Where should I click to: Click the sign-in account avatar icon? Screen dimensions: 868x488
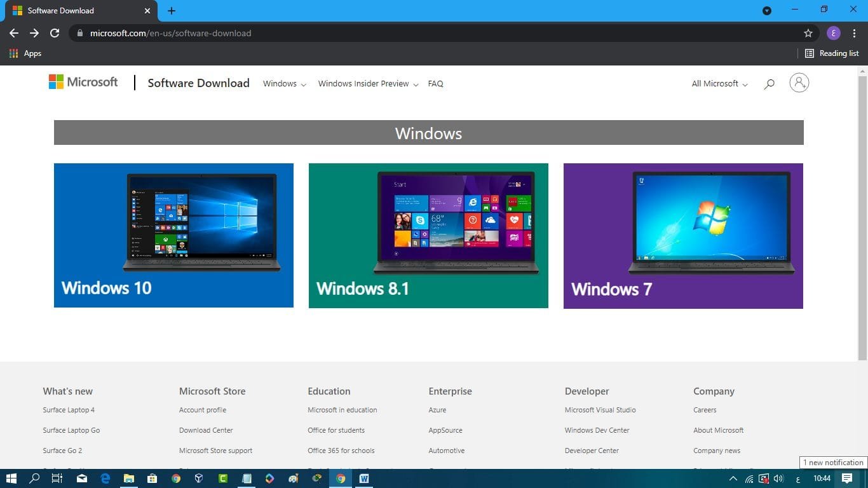pos(799,83)
